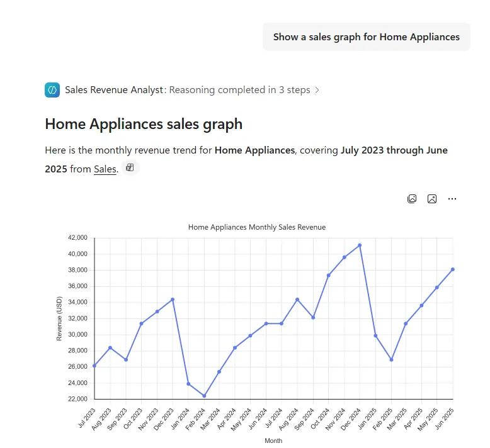Click the Sales Revenue Analyst name
This screenshot has height=448, width=490.
point(114,90)
